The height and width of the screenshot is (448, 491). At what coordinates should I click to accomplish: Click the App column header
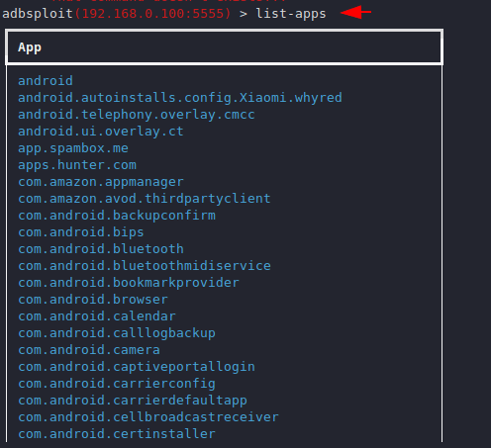tap(30, 47)
